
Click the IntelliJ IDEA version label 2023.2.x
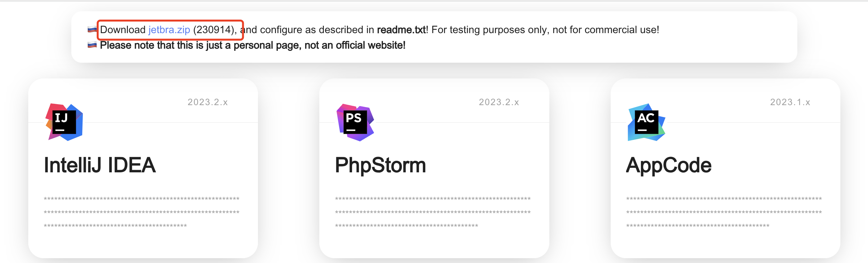coord(208,102)
